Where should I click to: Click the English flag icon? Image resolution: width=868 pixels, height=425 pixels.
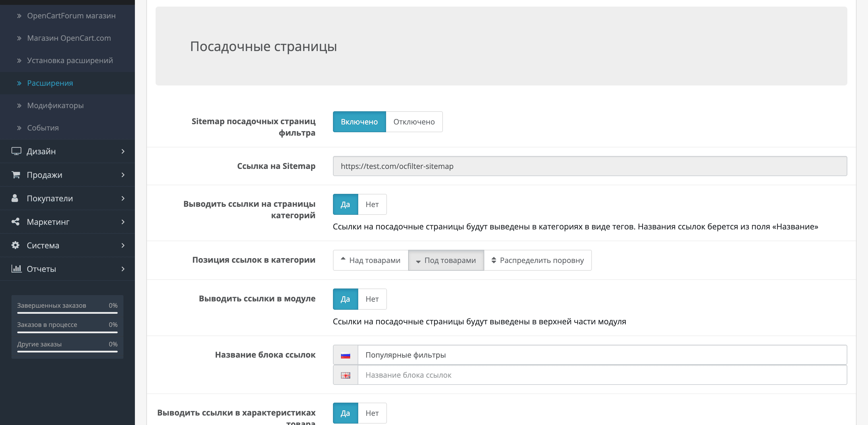click(x=345, y=375)
